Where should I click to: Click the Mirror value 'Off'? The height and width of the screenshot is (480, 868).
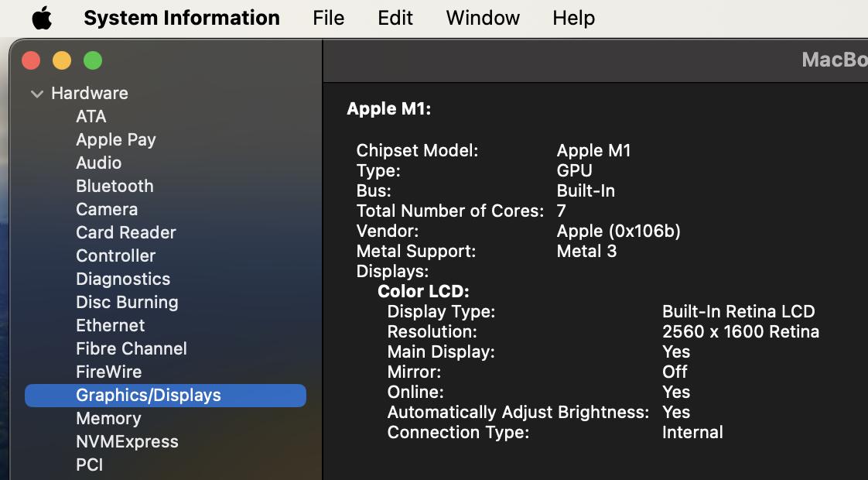675,372
